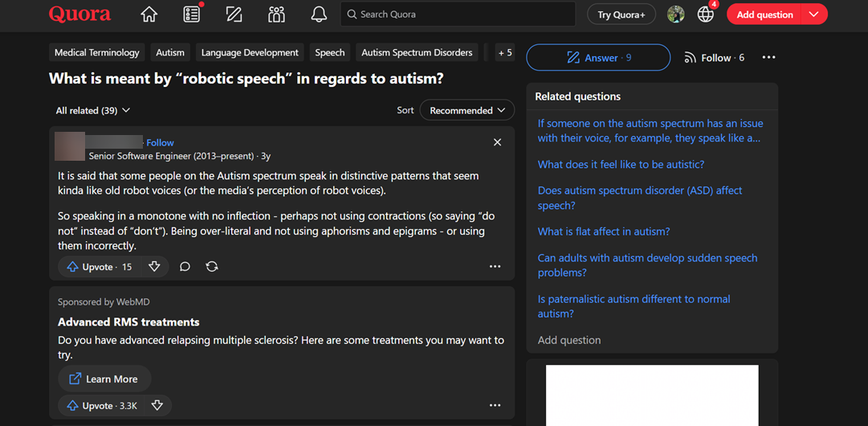This screenshot has width=868, height=426.
Task: Open the language globe icon
Action: [x=706, y=14]
